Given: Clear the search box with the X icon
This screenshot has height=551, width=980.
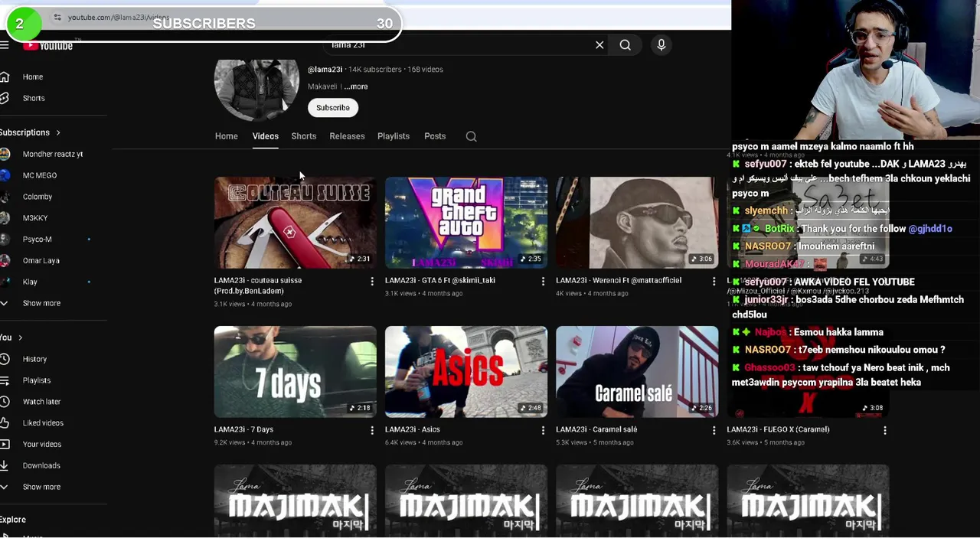Looking at the screenshot, I should point(599,45).
